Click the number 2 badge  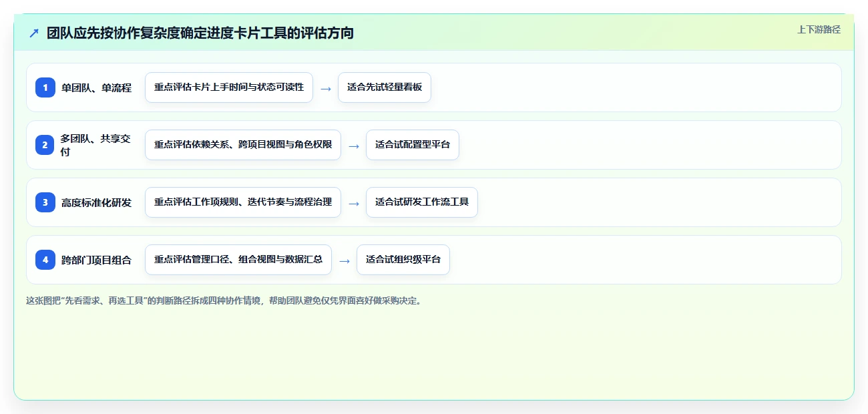point(45,145)
